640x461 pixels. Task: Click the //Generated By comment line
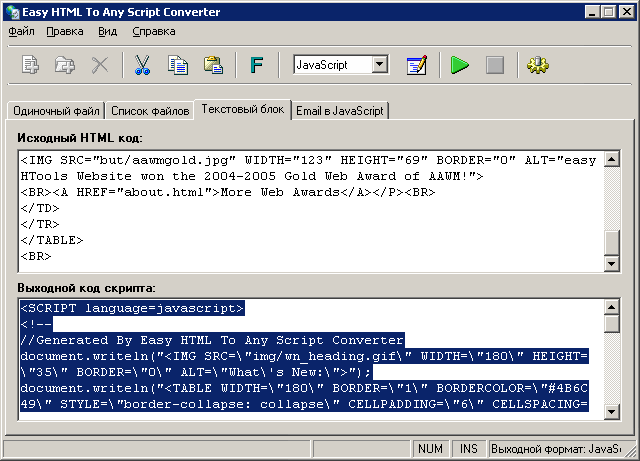pos(212,340)
